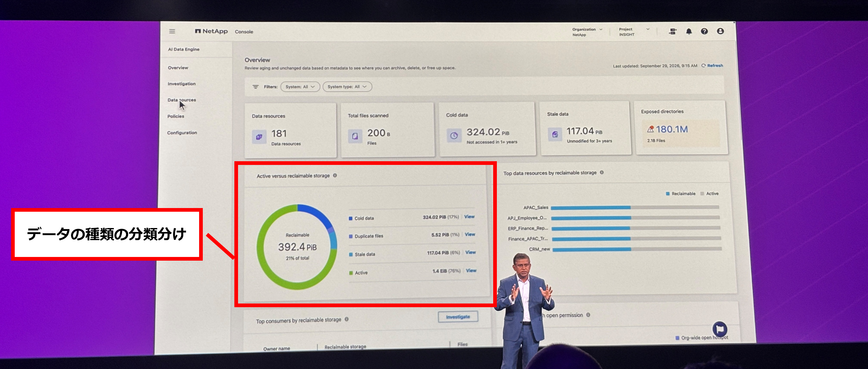Viewport: 868px width, 369px height.
Task: Click the Investigate button
Action: pyautogui.click(x=458, y=317)
